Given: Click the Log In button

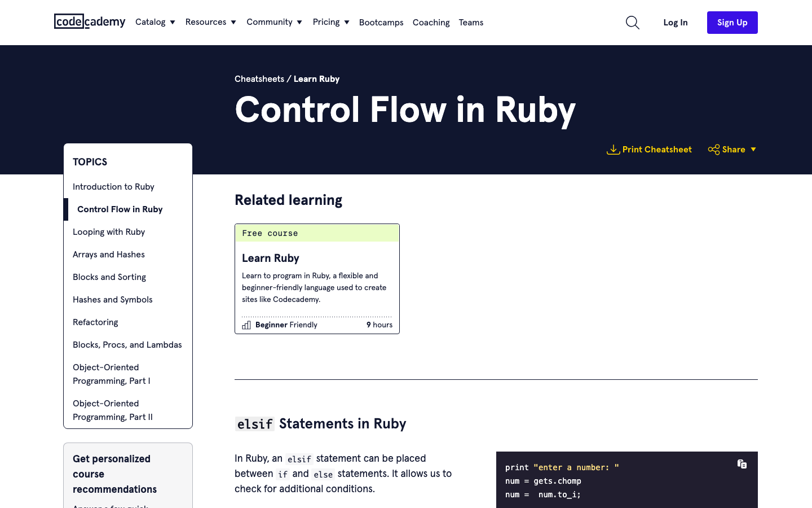Looking at the screenshot, I should point(676,23).
